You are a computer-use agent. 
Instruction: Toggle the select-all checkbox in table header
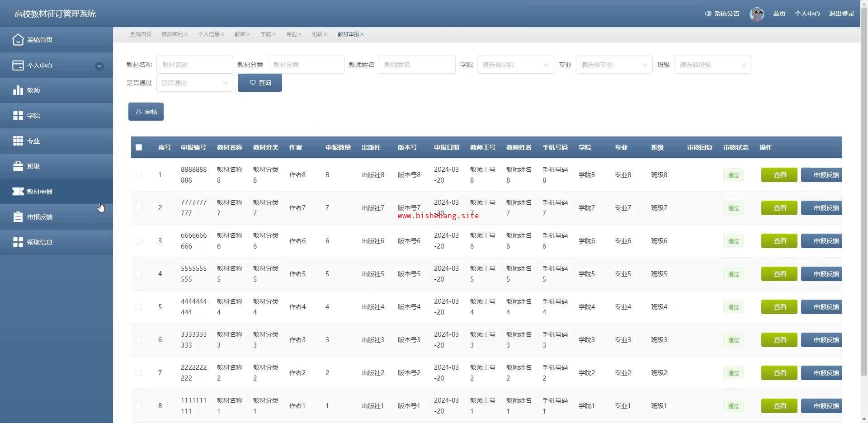click(139, 147)
